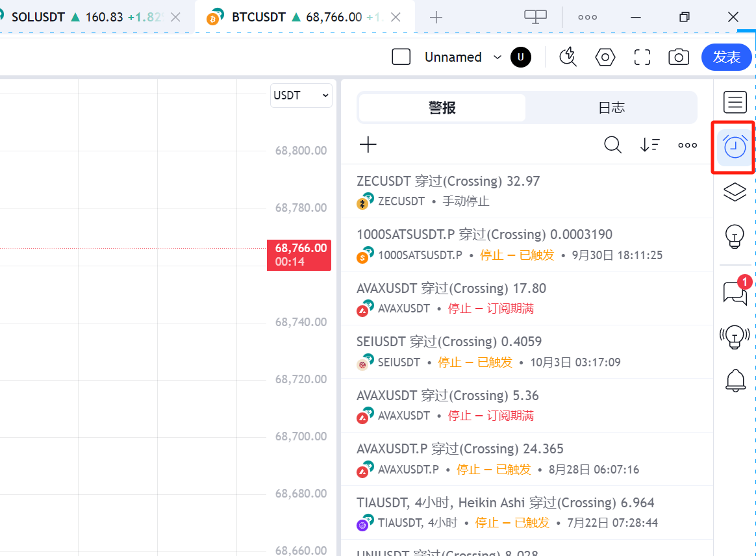
Task: Open quick search lightning icon
Action: [x=568, y=57]
